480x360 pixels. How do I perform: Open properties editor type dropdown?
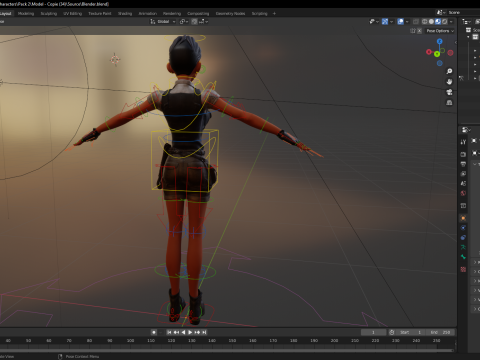[466, 130]
